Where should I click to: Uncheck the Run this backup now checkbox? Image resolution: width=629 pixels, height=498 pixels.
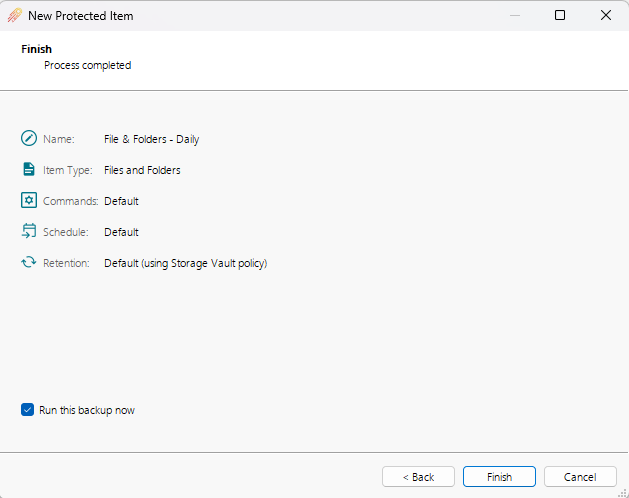[x=27, y=410]
